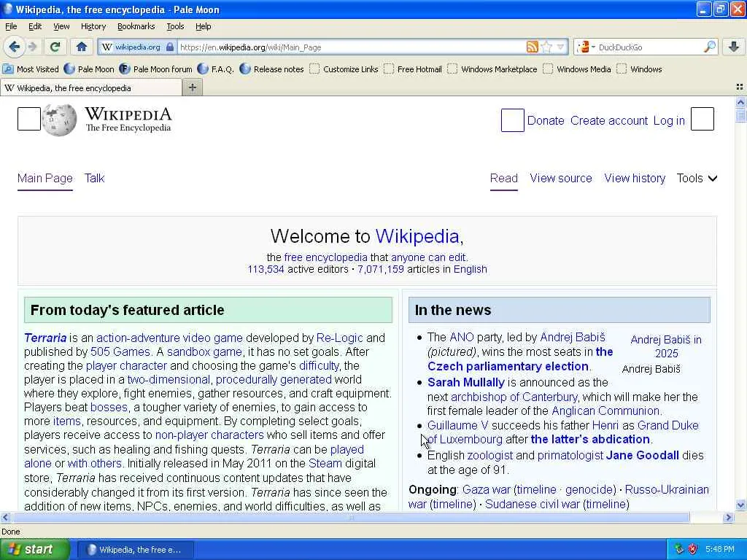Open the View source tab
Viewport: 747px width, 560px height.
click(561, 178)
